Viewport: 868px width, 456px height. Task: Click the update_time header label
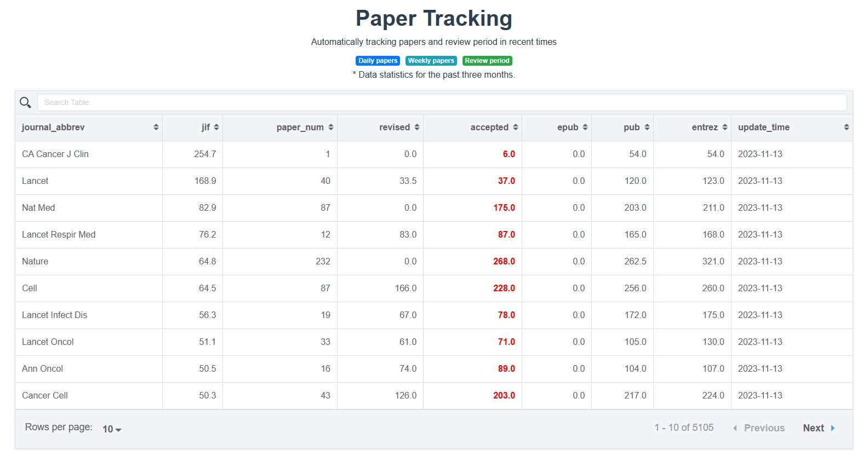click(x=764, y=127)
